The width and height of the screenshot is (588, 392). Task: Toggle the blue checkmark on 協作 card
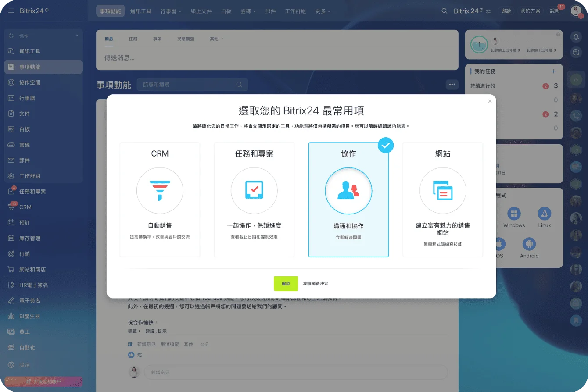pyautogui.click(x=386, y=145)
